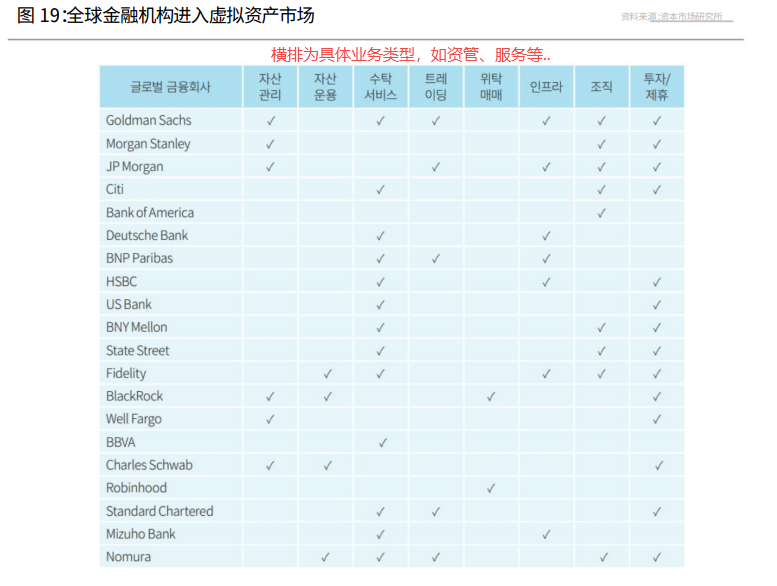Click the 투자/제휴 column header
Viewport: 777px width, 586px height.
[657, 87]
